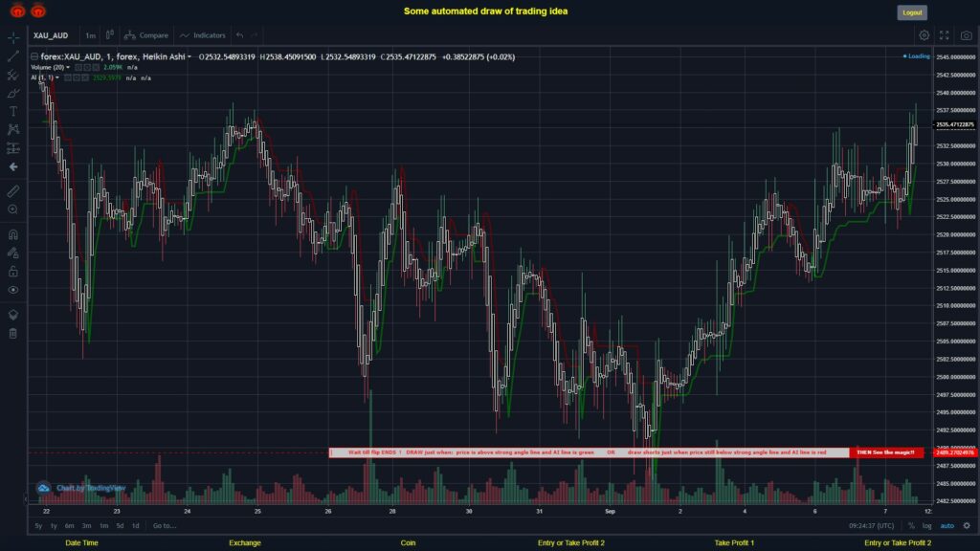
Task: Select the 6m time range
Action: (x=69, y=526)
